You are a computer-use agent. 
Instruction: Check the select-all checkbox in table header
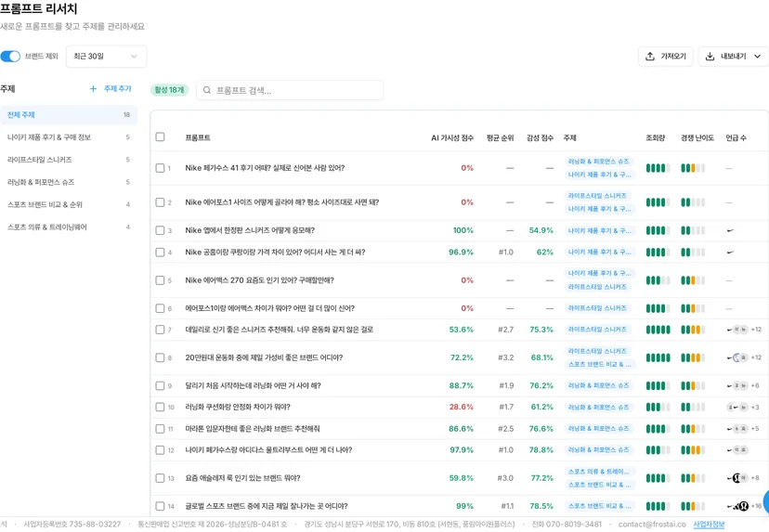click(160, 136)
